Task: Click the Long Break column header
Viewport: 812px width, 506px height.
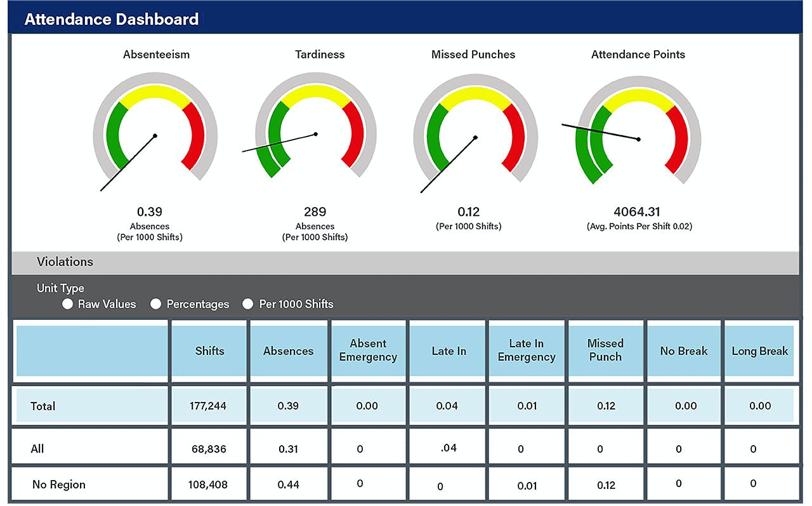Action: click(760, 351)
